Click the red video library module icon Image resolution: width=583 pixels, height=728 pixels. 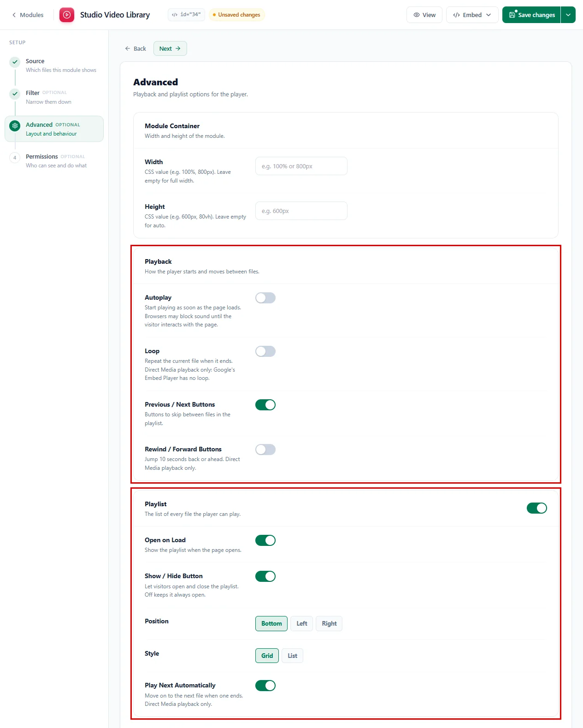coord(67,15)
